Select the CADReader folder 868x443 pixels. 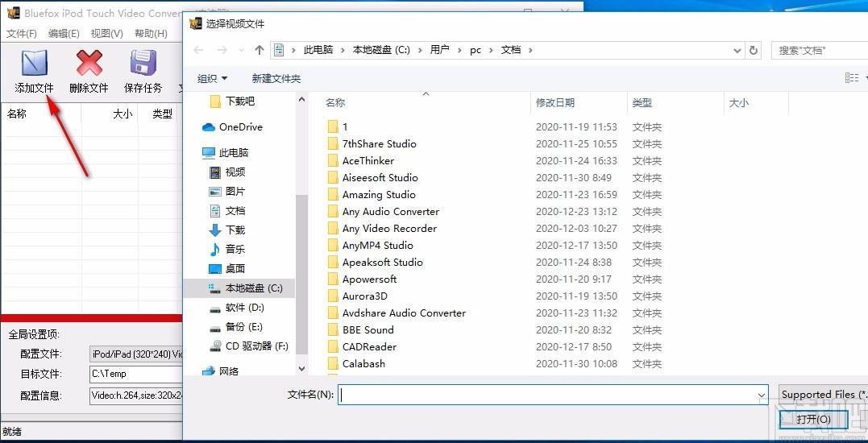coord(362,347)
